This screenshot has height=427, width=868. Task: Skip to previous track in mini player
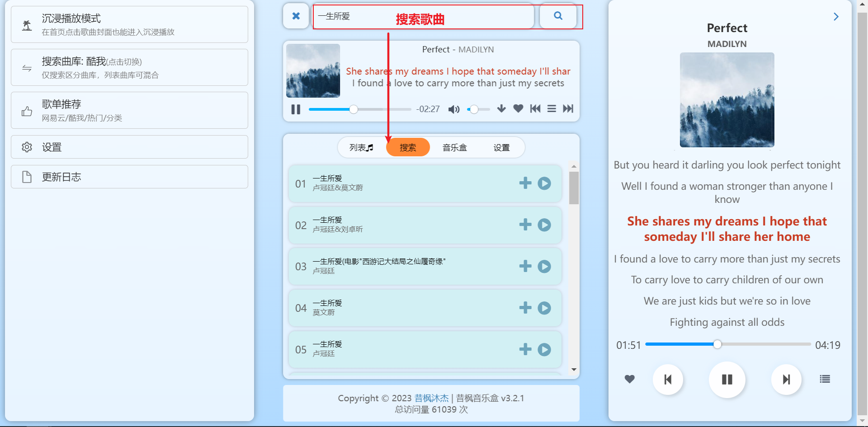tap(535, 108)
